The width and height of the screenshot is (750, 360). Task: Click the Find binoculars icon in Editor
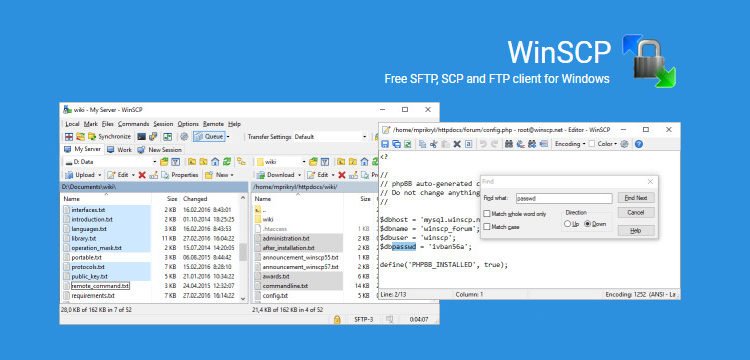[x=509, y=144]
